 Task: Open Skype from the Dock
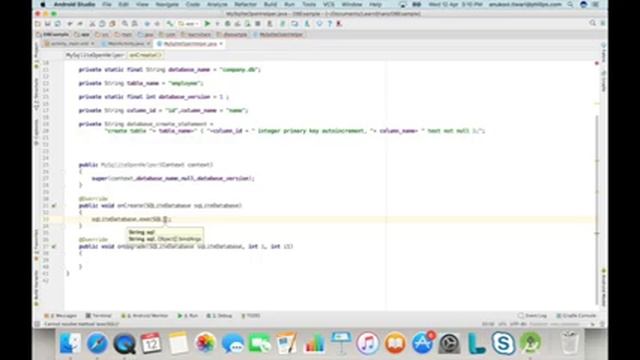tap(503, 343)
